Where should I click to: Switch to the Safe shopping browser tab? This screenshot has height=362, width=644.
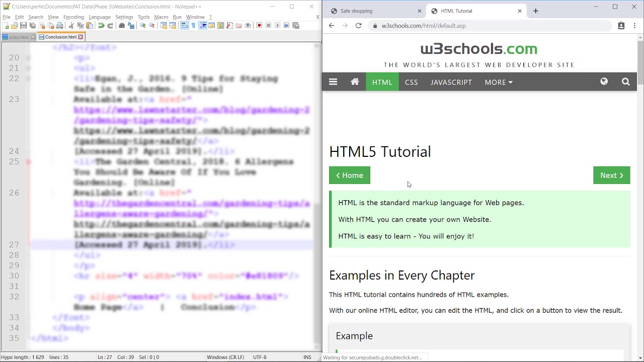point(375,11)
